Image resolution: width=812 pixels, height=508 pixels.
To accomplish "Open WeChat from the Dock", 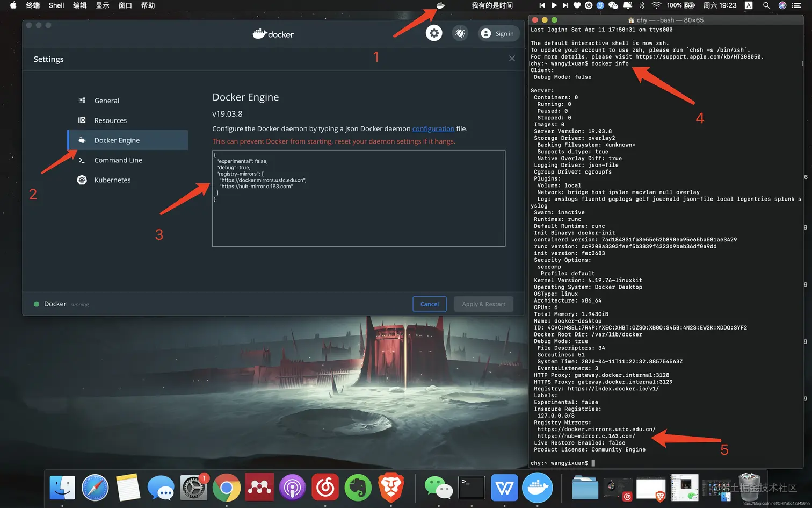I will coord(438,488).
